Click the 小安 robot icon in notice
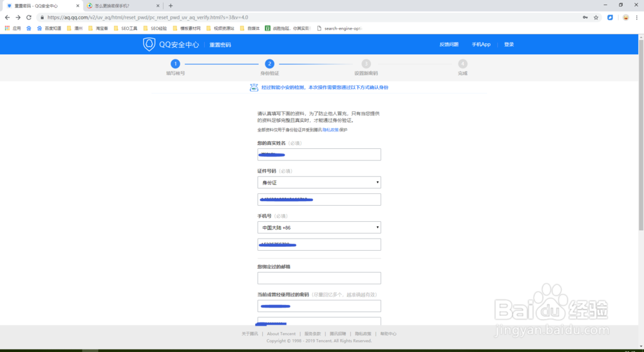 (254, 88)
